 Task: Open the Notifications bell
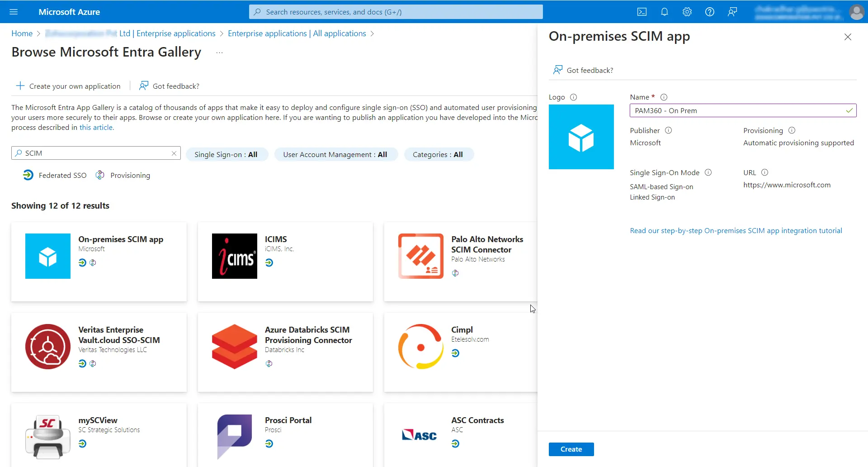coord(664,12)
